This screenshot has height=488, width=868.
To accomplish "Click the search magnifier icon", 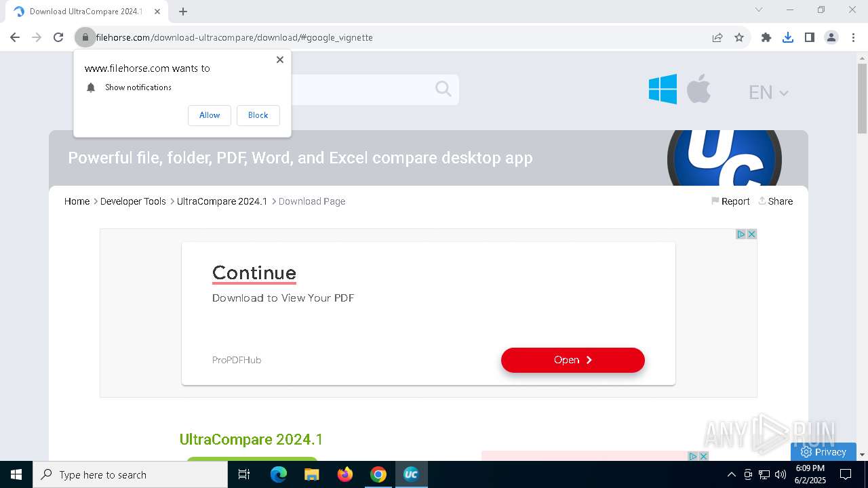I will click(443, 89).
